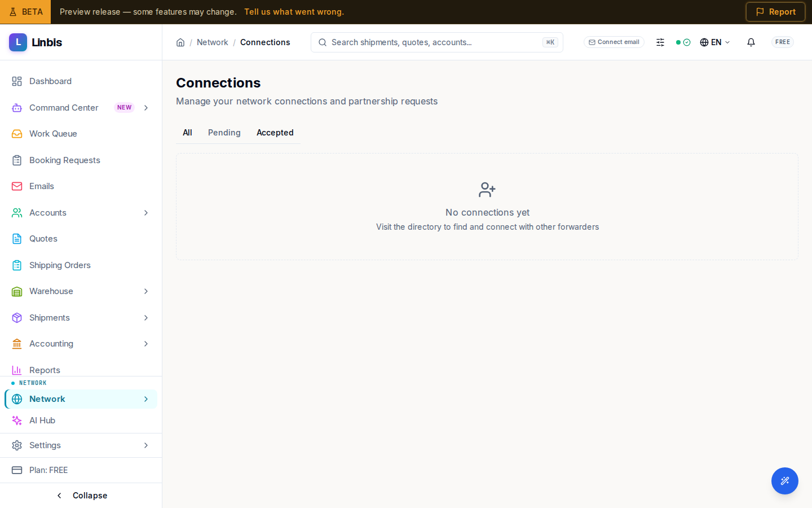Click the Connections page heading
The image size is (812, 508).
(218, 83)
